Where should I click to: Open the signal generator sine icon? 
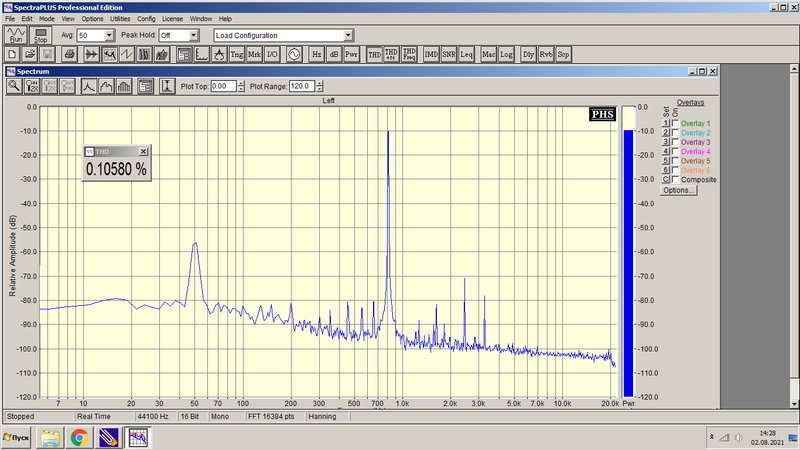point(294,54)
